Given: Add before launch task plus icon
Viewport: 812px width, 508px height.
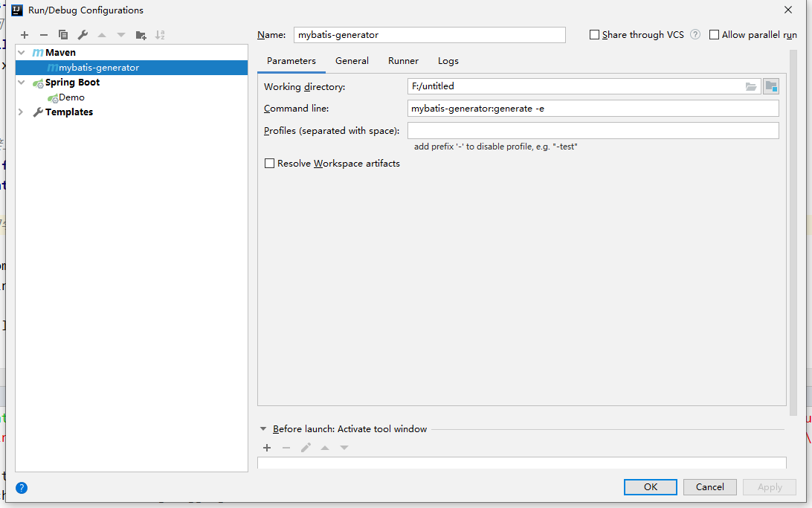Looking at the screenshot, I should (x=267, y=448).
